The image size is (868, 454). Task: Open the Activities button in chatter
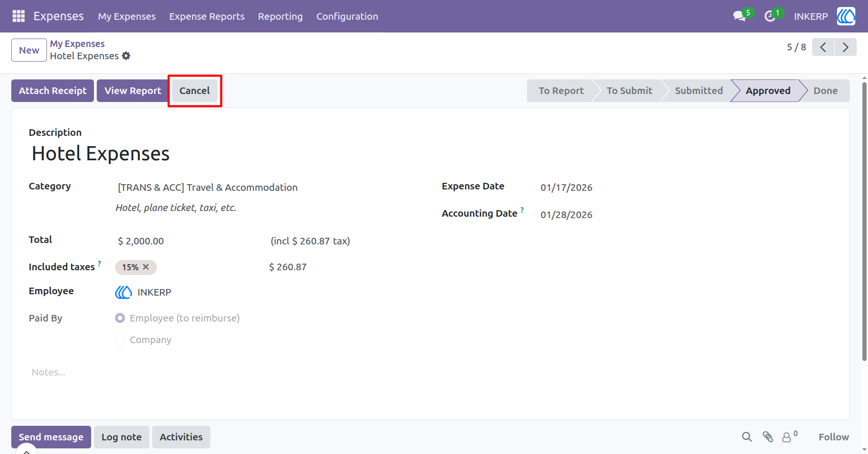tap(181, 437)
